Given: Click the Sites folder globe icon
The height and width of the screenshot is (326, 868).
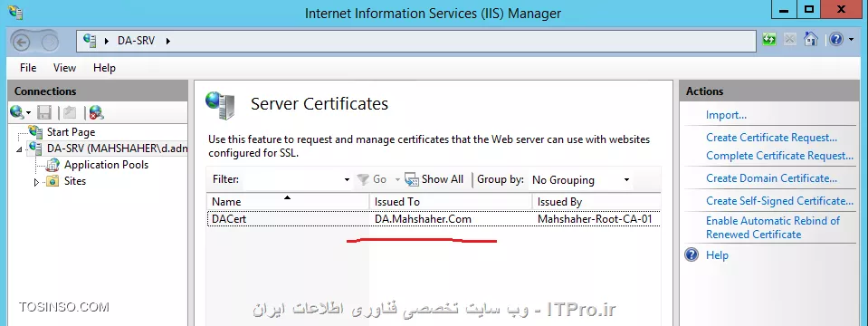Looking at the screenshot, I should click(52, 180).
